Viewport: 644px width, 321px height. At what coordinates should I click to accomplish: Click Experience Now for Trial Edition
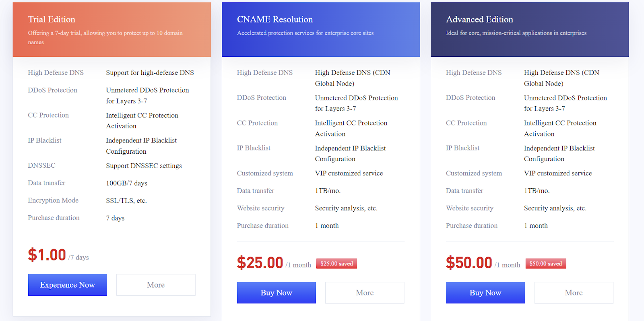click(x=68, y=285)
